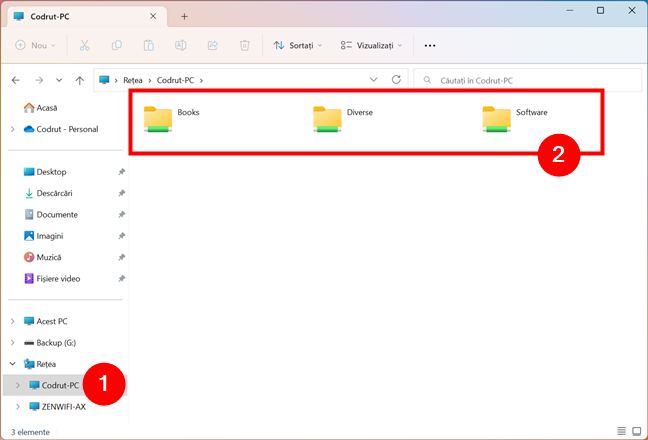Click the search box Căutați în Codrut-PC
Image resolution: width=648 pixels, height=440 pixels.
pyautogui.click(x=528, y=80)
